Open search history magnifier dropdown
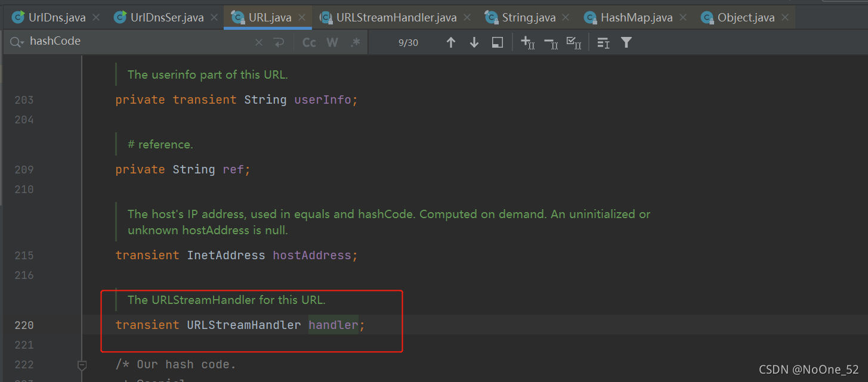This screenshot has width=868, height=382. (x=17, y=42)
